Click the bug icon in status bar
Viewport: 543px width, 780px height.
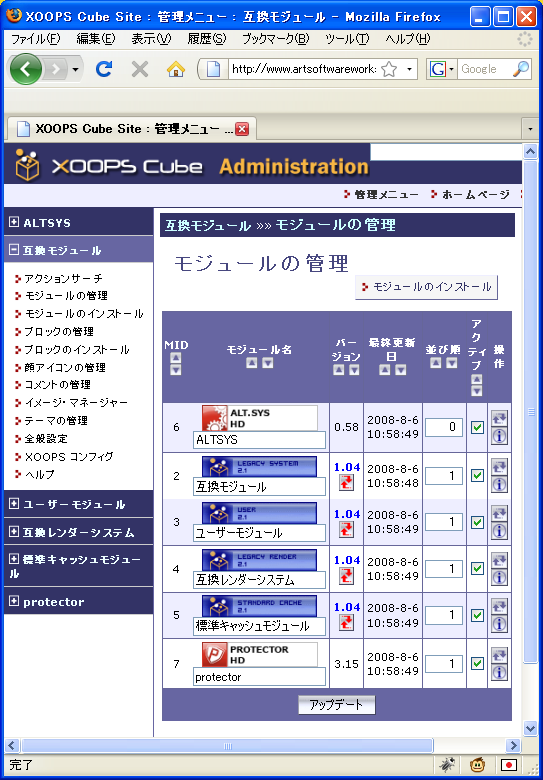448,764
